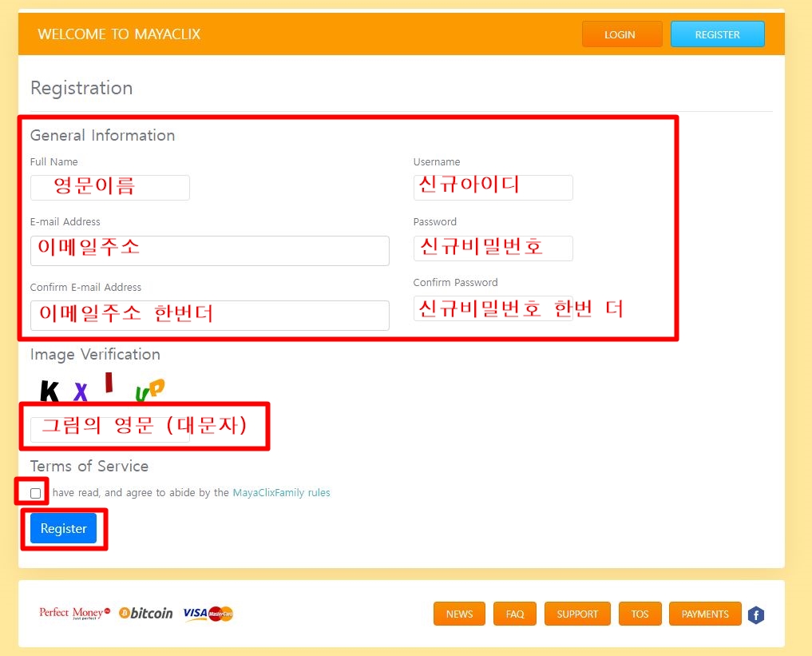This screenshot has width=812, height=656.
Task: Open the FAQ footer button
Action: [x=515, y=614]
